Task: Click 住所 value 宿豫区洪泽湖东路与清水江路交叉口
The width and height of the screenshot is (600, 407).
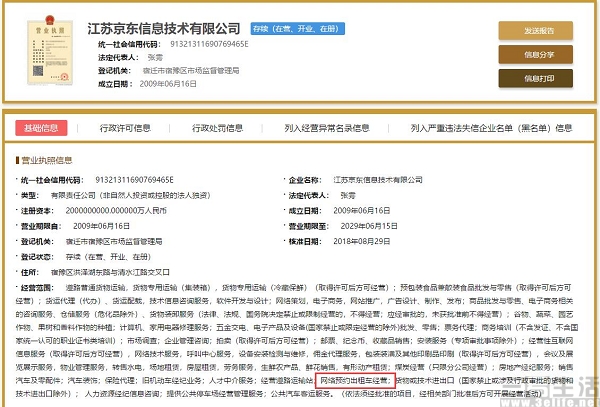Action: point(110,272)
